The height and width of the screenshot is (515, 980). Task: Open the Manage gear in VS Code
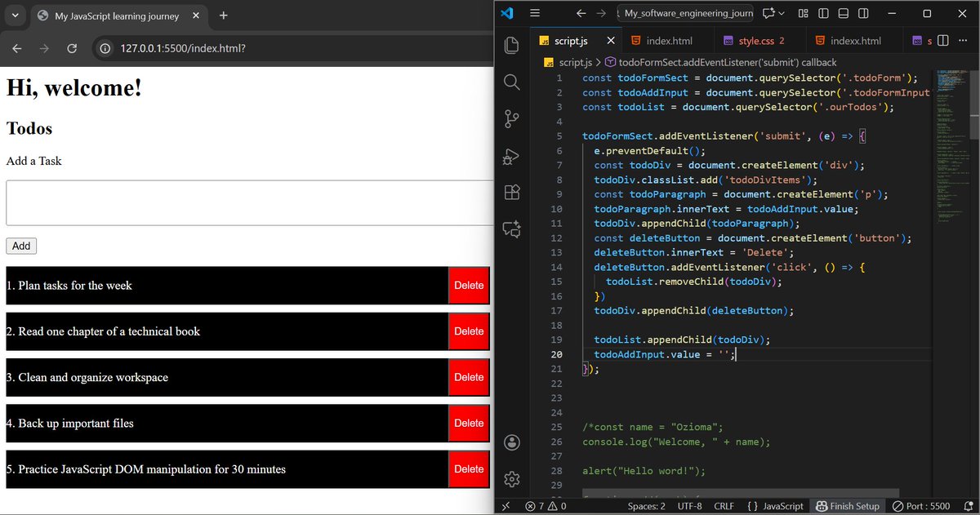click(512, 479)
